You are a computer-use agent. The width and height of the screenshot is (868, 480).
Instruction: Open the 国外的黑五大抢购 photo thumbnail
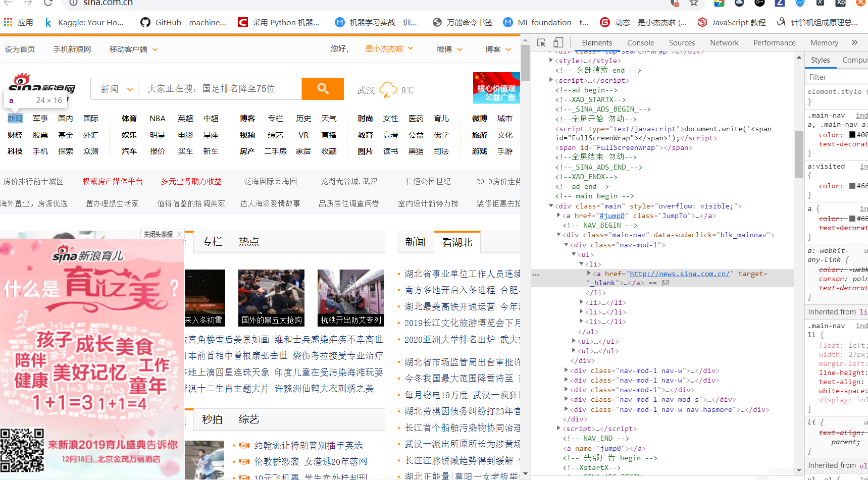pyautogui.click(x=271, y=298)
